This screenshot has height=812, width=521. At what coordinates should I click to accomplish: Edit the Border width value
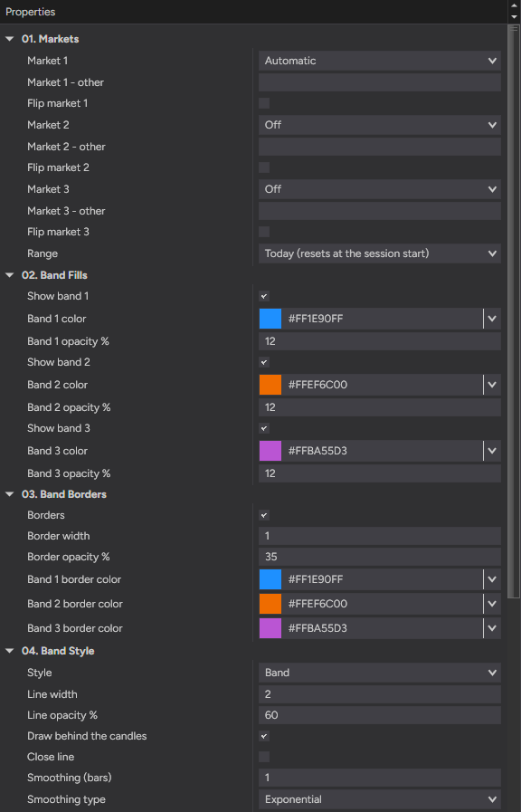[379, 536]
